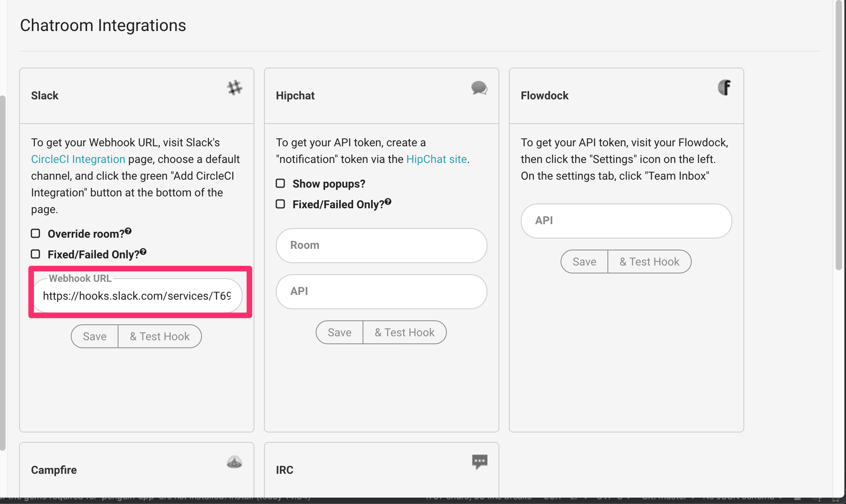The image size is (846, 504).
Task: Click help icon beside Slack Fixed/Failed Only
Action: click(143, 252)
